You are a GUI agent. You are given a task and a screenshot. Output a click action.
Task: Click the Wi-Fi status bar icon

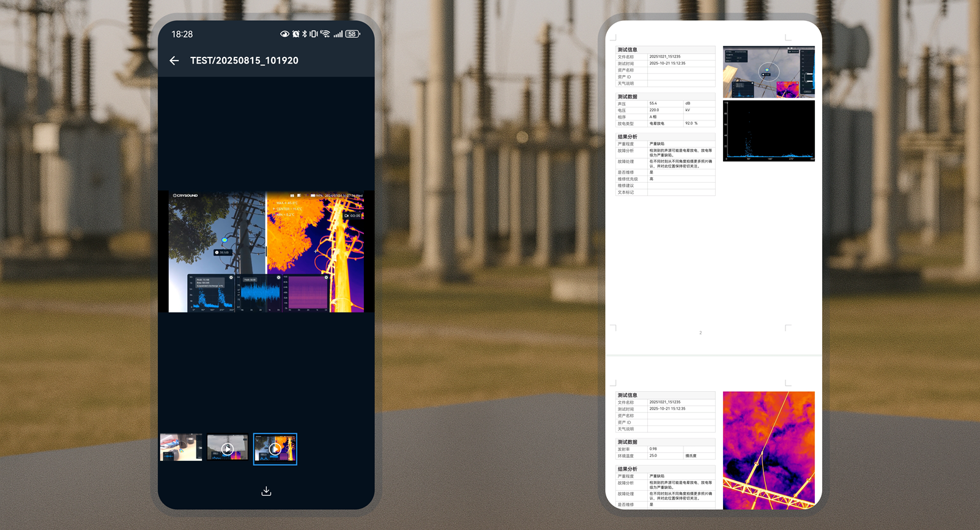pos(325,34)
